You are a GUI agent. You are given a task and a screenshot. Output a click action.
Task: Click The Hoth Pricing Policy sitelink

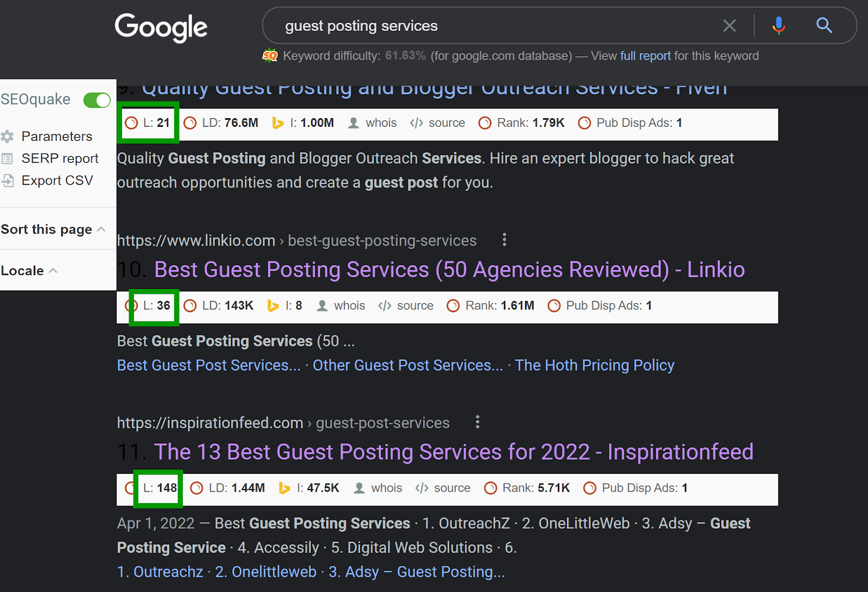point(595,365)
